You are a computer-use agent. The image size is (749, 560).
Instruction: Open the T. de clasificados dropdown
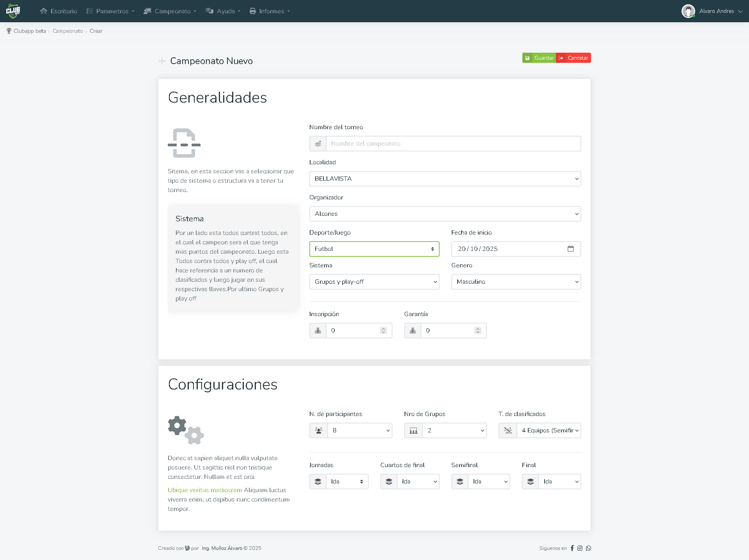pyautogui.click(x=549, y=430)
